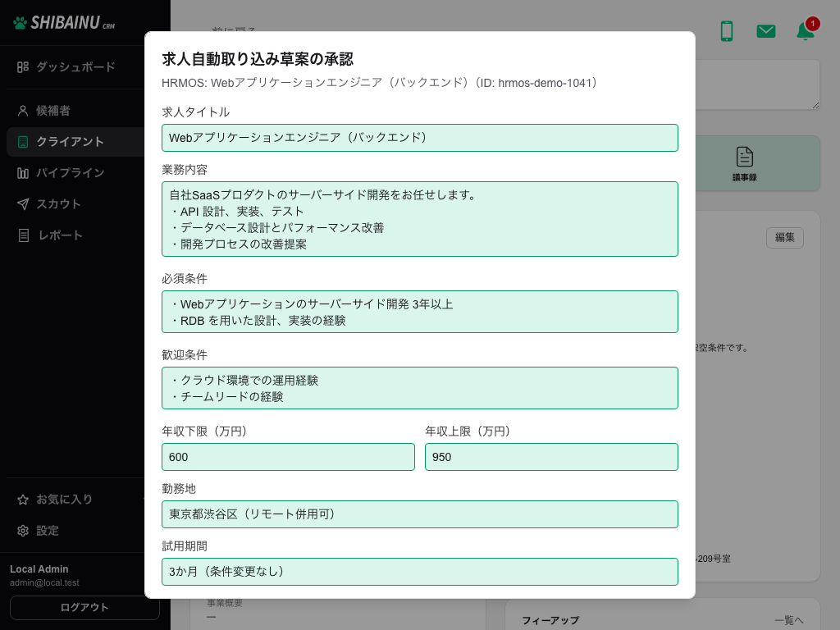The height and width of the screenshot is (630, 840).
Task: Open レポート from the sidebar
Action: coord(75,235)
